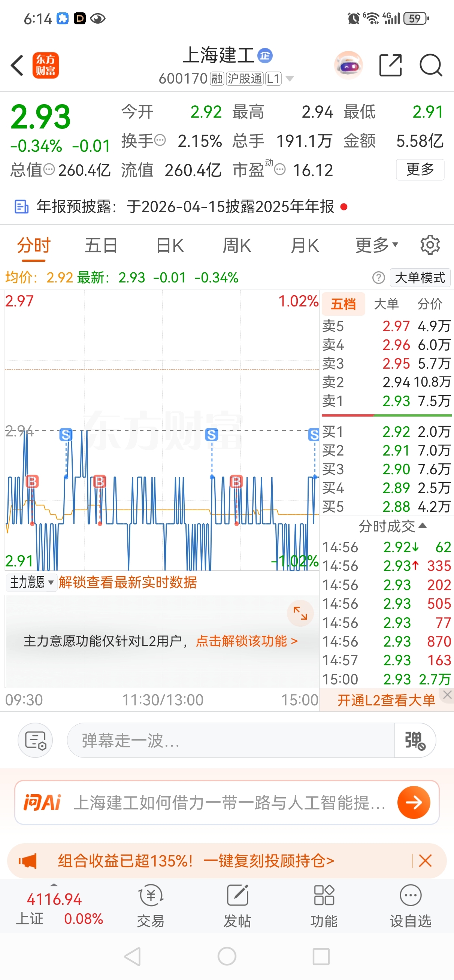Tap the expand chart fullscreen icon
Screen dimensions: 454x980
click(300, 613)
